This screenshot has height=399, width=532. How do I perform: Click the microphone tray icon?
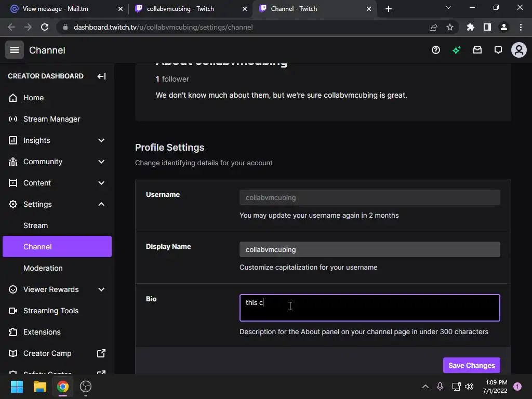[440, 387]
